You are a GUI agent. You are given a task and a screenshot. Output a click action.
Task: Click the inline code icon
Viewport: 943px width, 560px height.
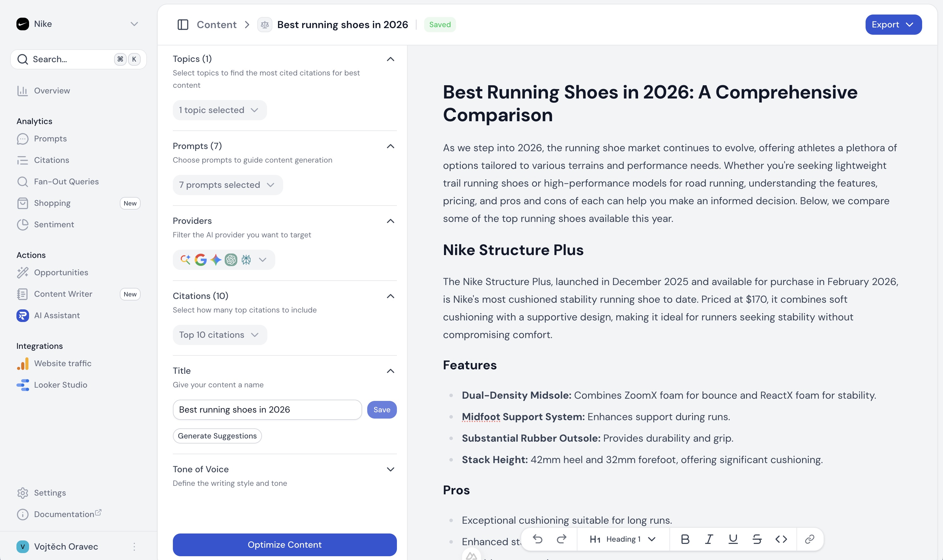coord(781,539)
